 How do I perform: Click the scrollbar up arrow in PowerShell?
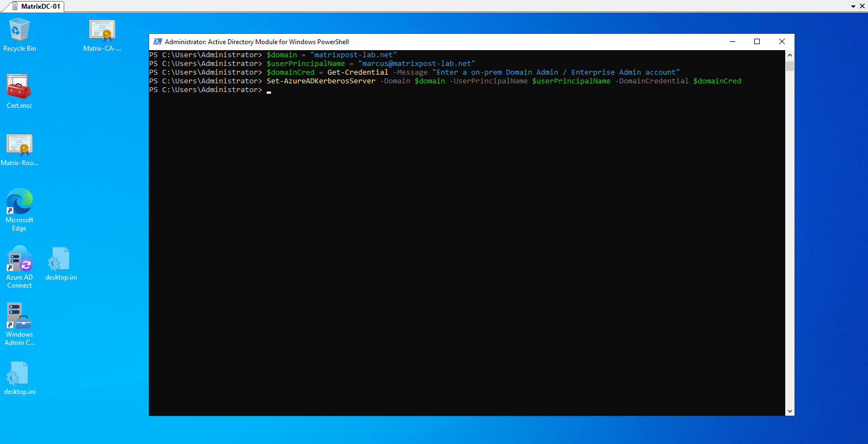click(x=790, y=55)
